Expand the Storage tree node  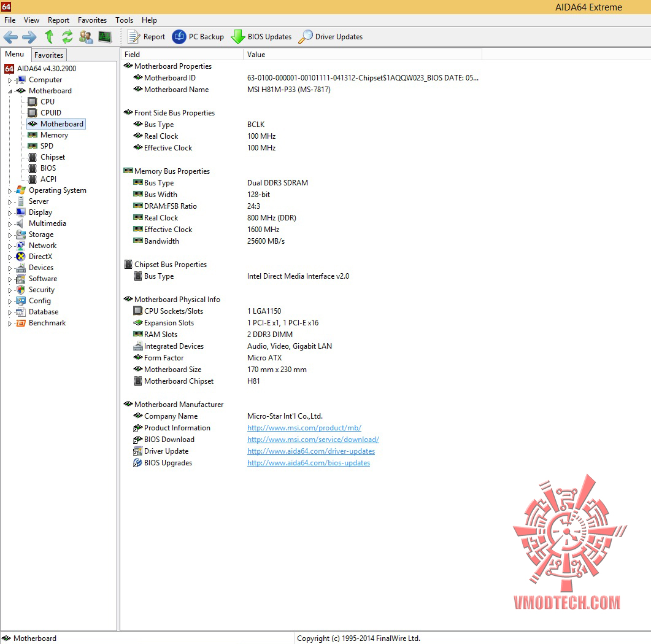(x=10, y=235)
